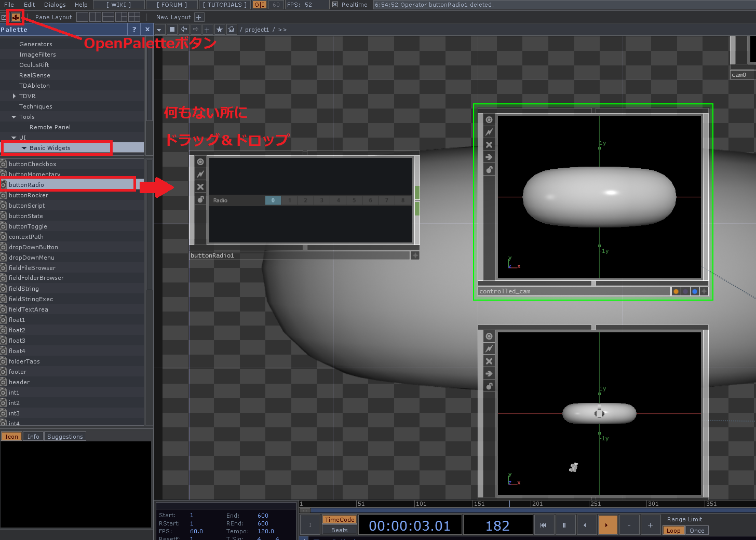Screen dimensions: 756x540
Task: Switch to the Suggestions tab
Action: click(65, 437)
